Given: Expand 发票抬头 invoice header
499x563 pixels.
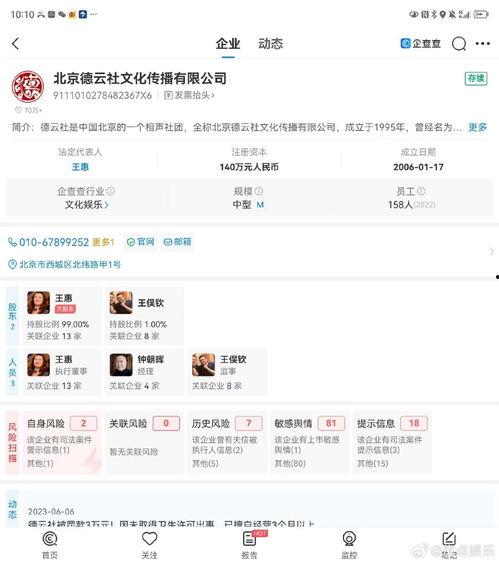Looking at the screenshot, I should [x=189, y=95].
